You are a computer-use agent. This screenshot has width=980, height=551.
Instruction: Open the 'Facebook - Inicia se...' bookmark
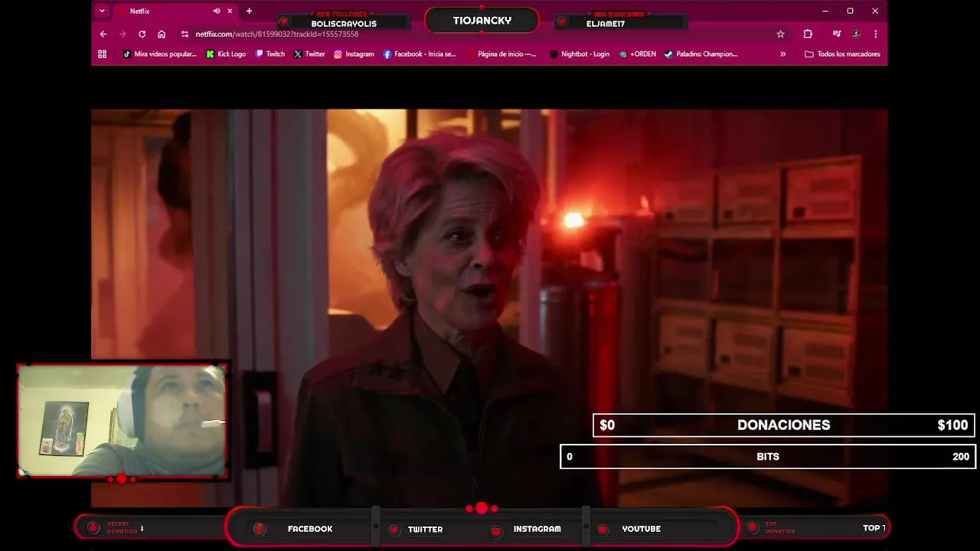pyautogui.click(x=420, y=54)
